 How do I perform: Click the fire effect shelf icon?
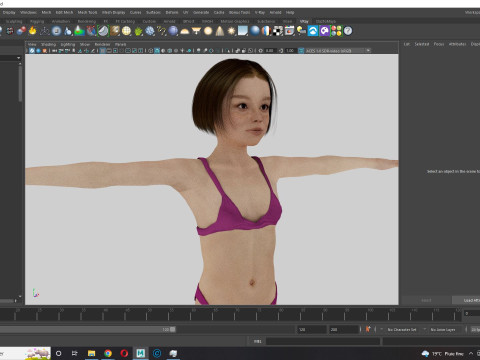coord(32,31)
